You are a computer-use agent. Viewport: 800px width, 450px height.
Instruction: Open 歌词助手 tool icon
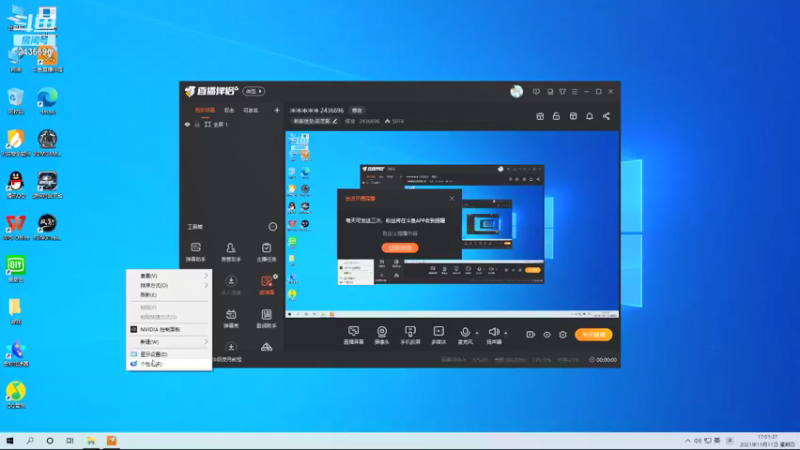coord(266,318)
